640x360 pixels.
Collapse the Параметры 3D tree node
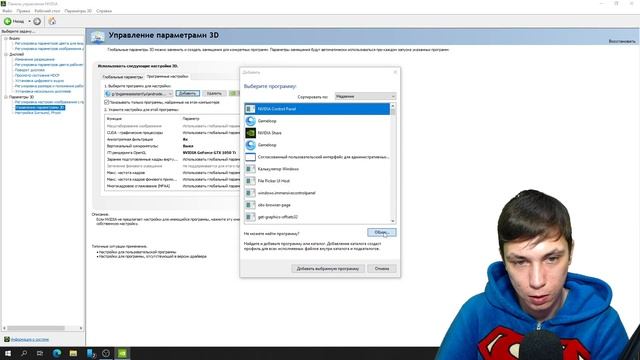click(x=6, y=97)
